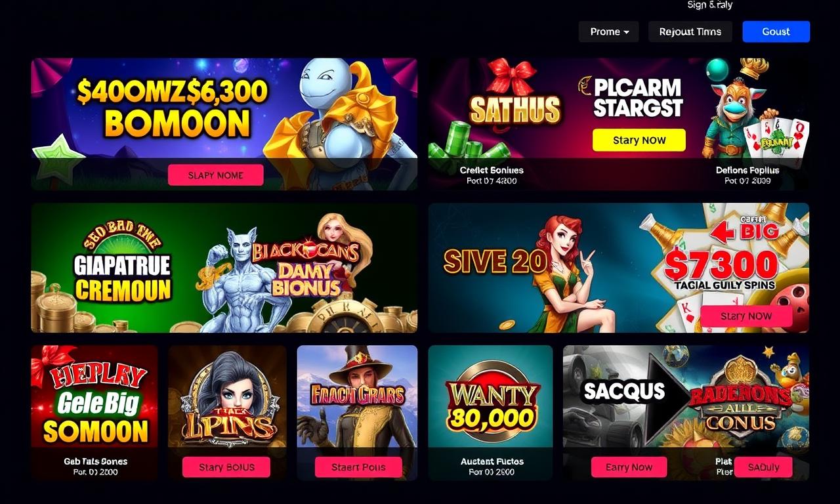
Task: Click the Staert Polls button
Action: (358, 467)
